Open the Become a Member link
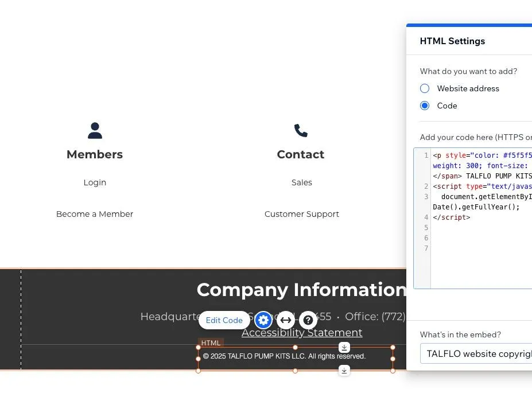This screenshot has height=393, width=532. [95, 214]
